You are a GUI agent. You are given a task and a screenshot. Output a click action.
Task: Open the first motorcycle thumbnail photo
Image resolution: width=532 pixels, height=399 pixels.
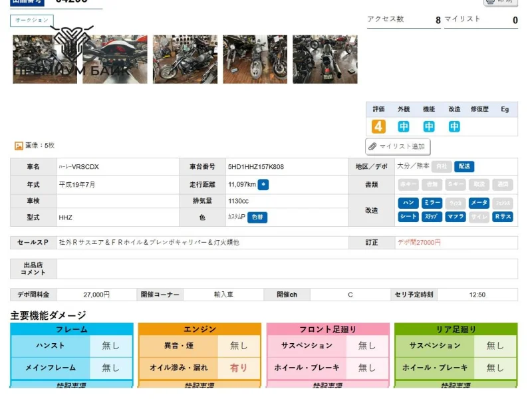(x=45, y=59)
